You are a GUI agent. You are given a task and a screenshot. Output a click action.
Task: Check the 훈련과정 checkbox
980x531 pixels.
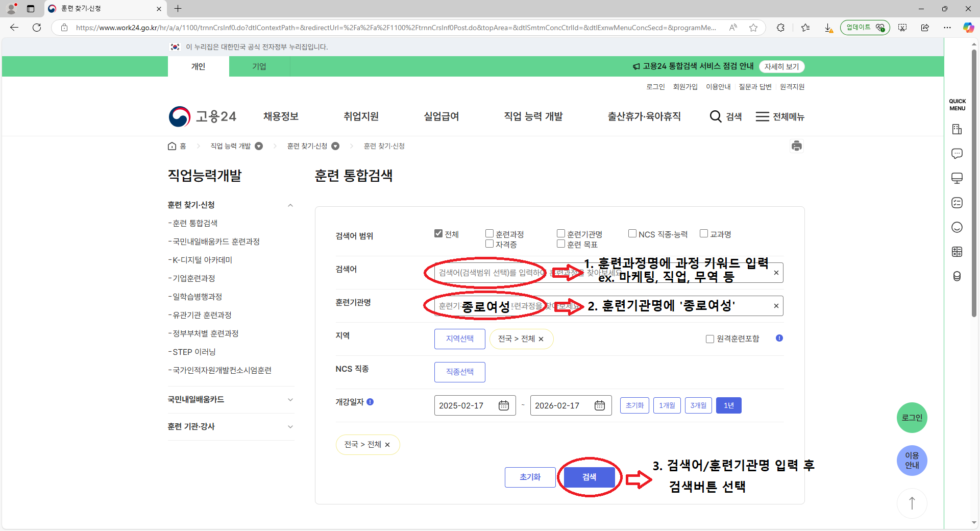pyautogui.click(x=489, y=234)
